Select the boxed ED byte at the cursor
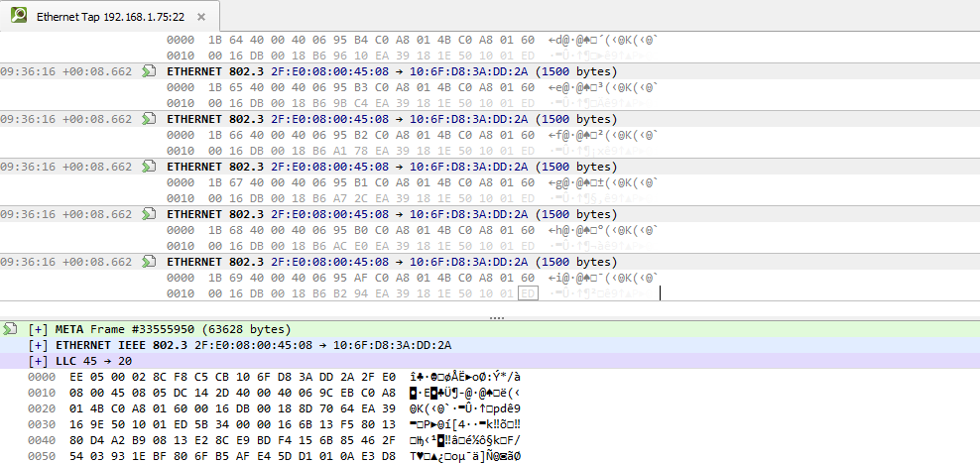980x463 pixels. 528,293
